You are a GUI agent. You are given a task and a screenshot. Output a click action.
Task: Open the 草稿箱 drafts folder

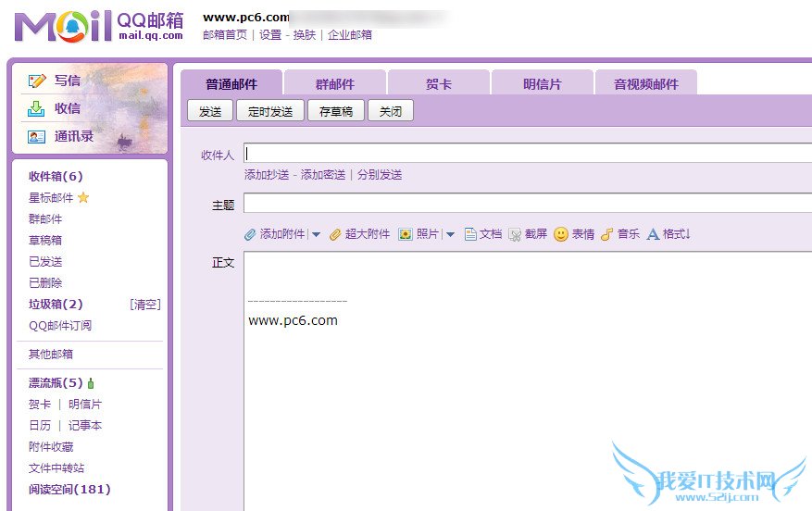(45, 241)
